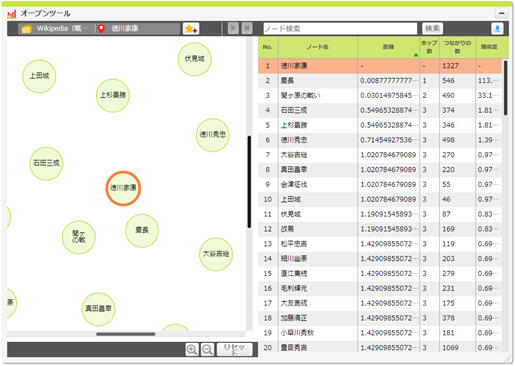The width and height of the screenshot is (515, 366).
Task: Click the リセット reset button
Action: point(234,349)
